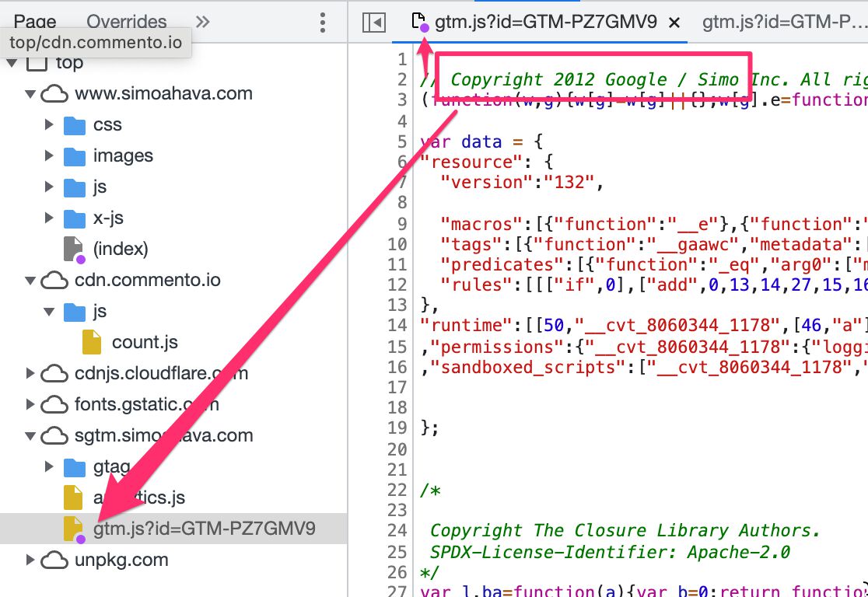Click the images folder icon
Viewport: 868px width, 597px height.
74,156
